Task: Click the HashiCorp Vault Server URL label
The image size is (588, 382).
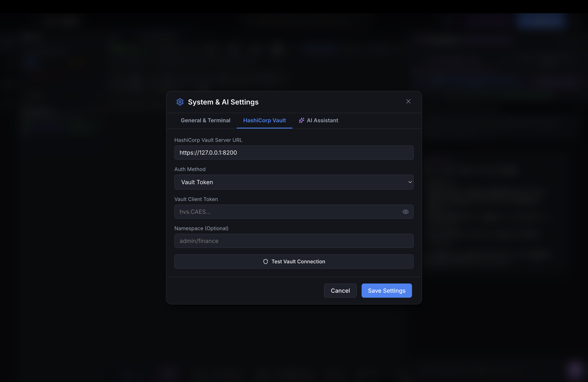Action: click(x=208, y=140)
